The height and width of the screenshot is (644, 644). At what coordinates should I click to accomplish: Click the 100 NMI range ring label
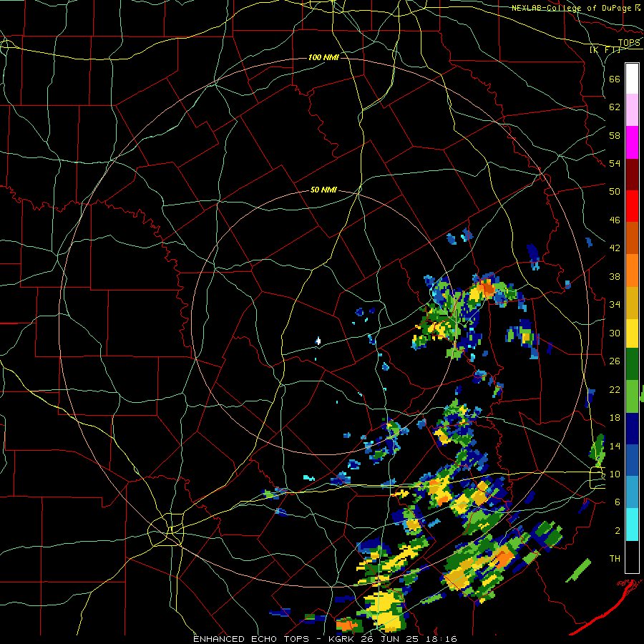click(323, 57)
